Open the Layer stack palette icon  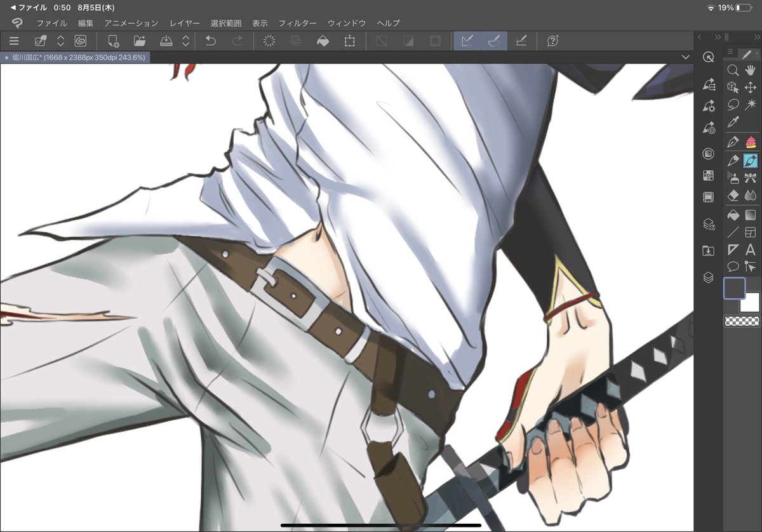click(x=709, y=277)
